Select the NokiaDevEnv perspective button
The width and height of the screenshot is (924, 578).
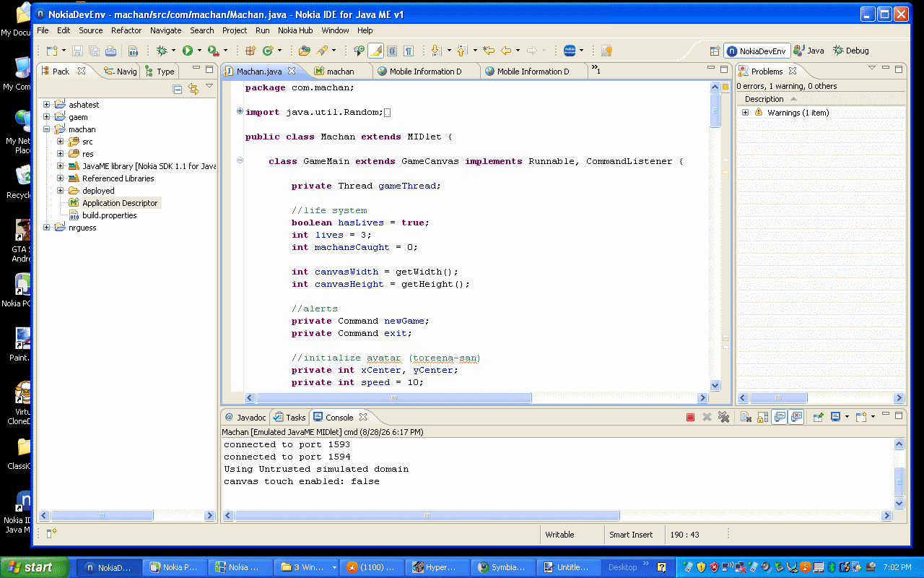coord(757,51)
